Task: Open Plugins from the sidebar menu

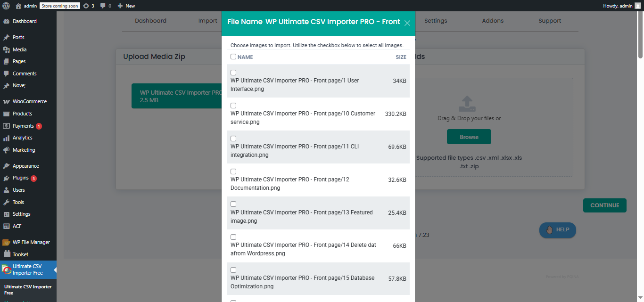Action: pyautogui.click(x=21, y=178)
